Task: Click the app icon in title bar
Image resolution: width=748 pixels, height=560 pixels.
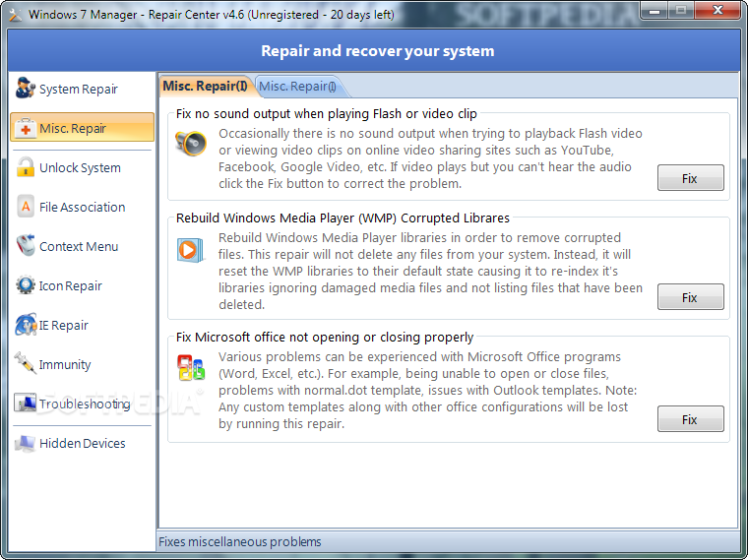Action: click(16, 15)
